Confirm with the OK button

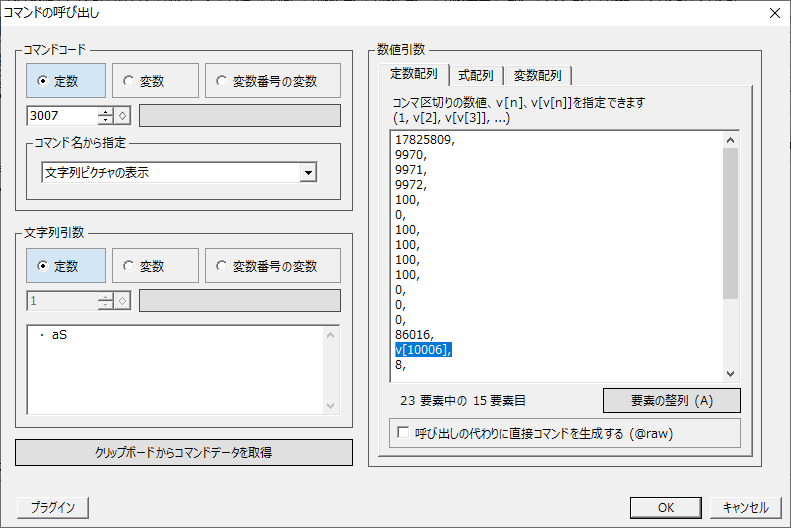click(x=665, y=507)
